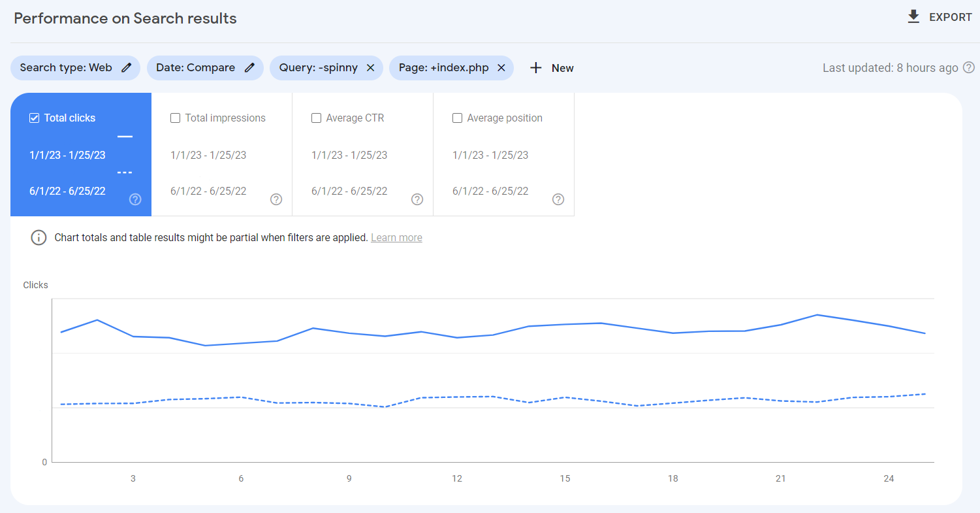Open help icon beside Last updated
The width and height of the screenshot is (980, 513).
(969, 67)
